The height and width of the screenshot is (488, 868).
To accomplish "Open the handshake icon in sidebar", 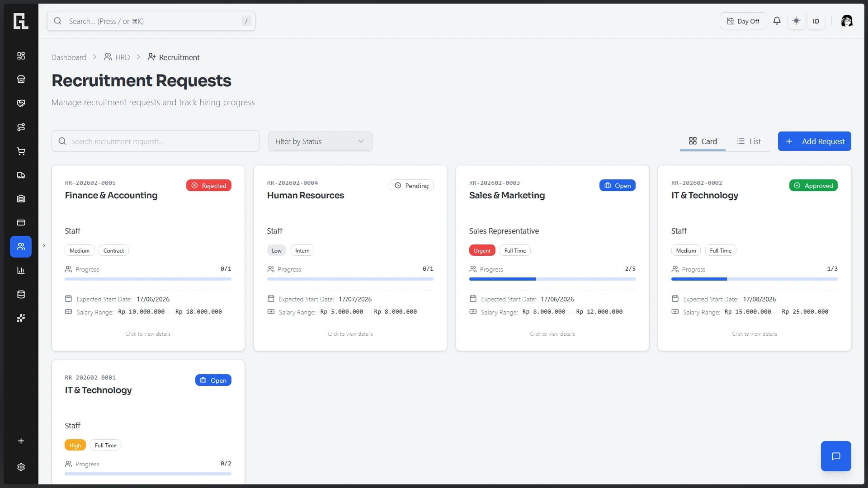I will pos(21,103).
